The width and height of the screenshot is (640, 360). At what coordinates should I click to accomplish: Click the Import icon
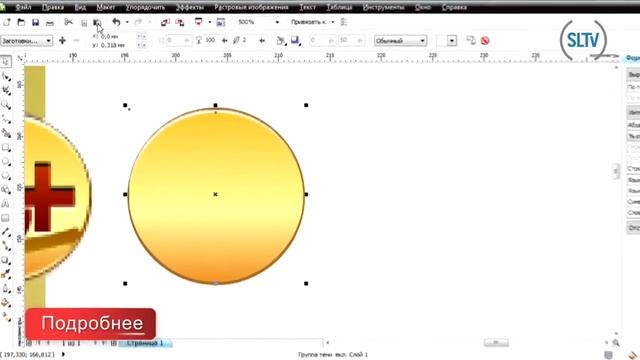[165, 22]
